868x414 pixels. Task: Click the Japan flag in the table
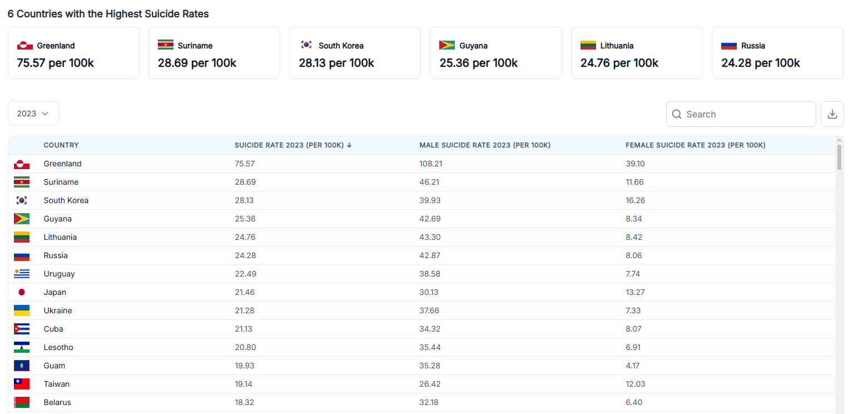pos(22,292)
